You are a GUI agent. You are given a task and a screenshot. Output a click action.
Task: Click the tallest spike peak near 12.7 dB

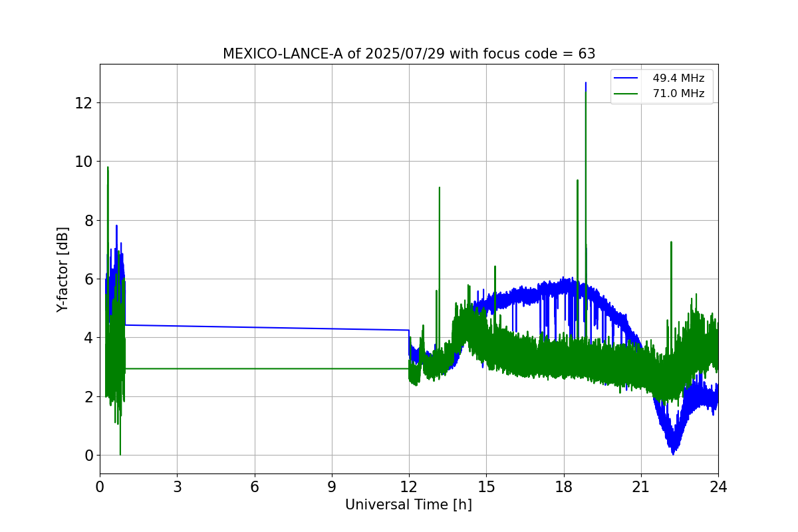click(x=586, y=83)
